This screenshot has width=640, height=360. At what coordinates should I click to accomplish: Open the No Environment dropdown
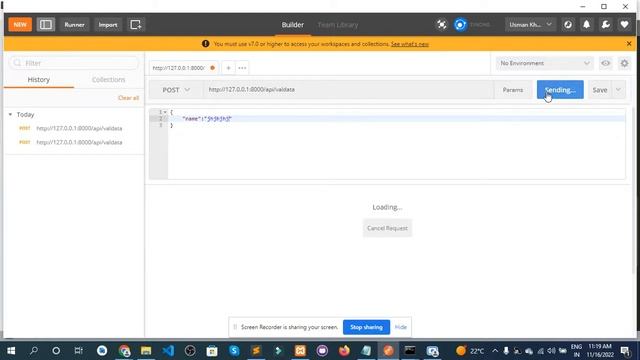point(544,63)
